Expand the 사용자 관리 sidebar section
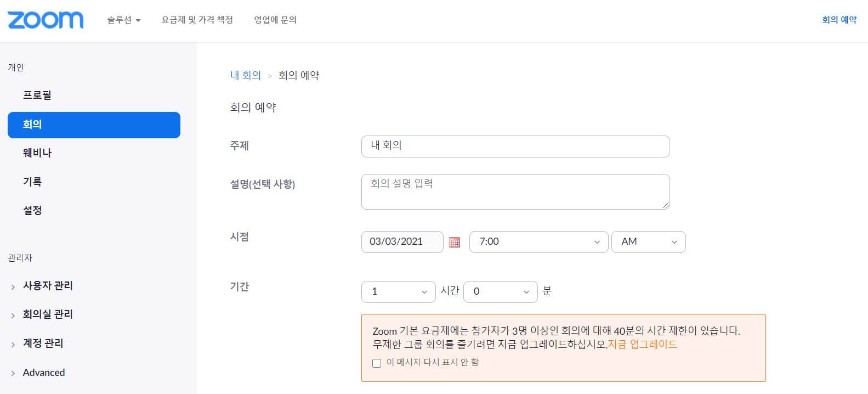This screenshot has width=868, height=394. tap(48, 285)
